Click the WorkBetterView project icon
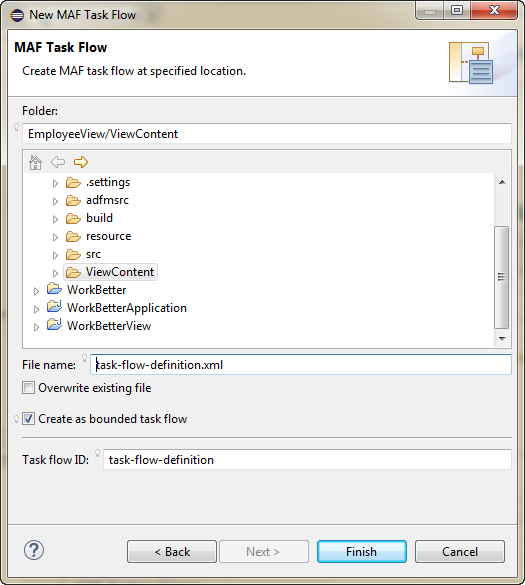 [x=54, y=325]
